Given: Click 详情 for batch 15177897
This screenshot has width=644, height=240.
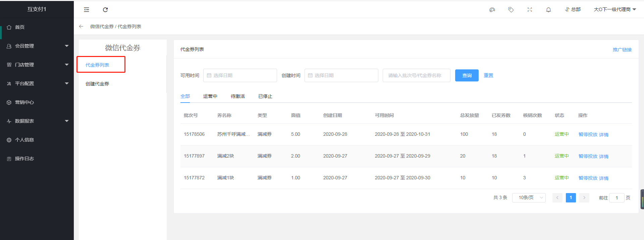Looking at the screenshot, I should tap(604, 156).
